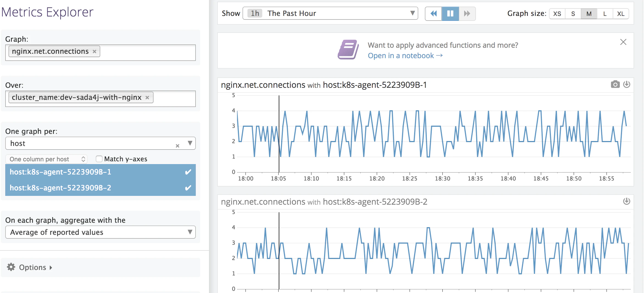
Task: Set graph size to S
Action: click(x=573, y=14)
